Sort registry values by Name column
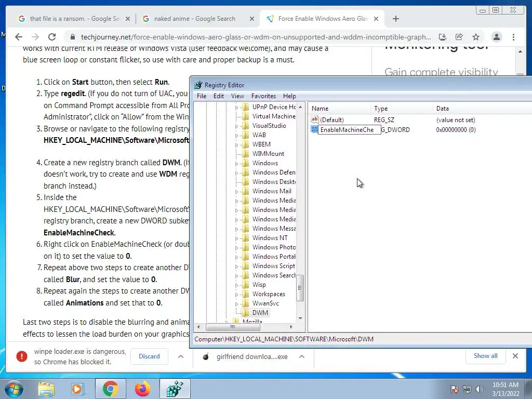The width and height of the screenshot is (532, 399). [339, 109]
